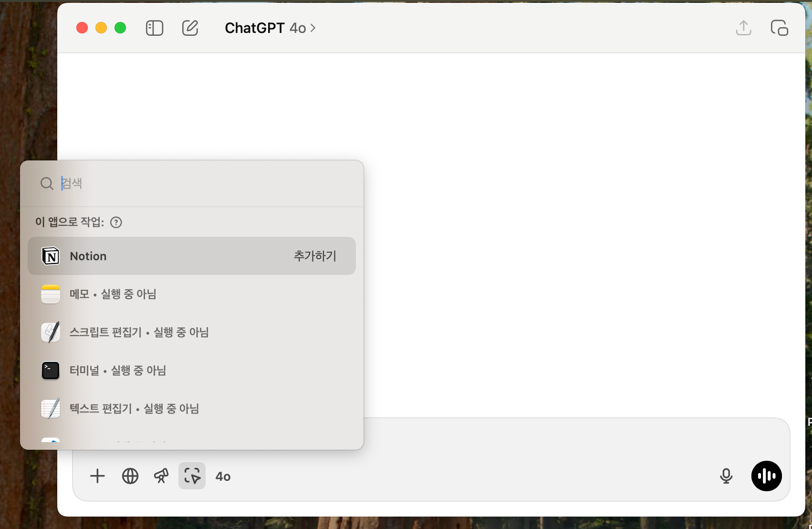This screenshot has width=812, height=529.
Task: Click the Script Editor app icon
Action: pos(51,332)
